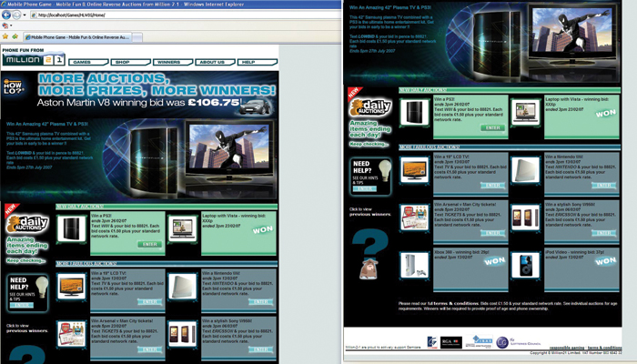Click the daily auctions logo in browser window
Screen dimensions: 637x364
(27, 224)
